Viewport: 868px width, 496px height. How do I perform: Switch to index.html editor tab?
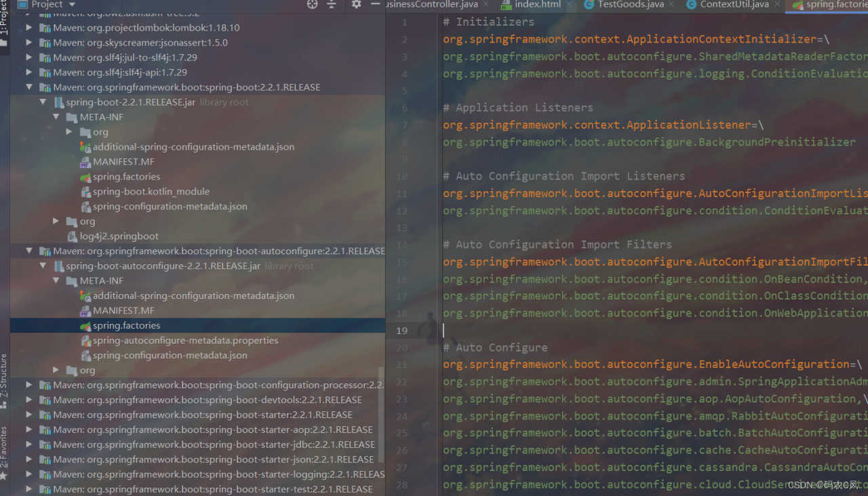coord(538,5)
